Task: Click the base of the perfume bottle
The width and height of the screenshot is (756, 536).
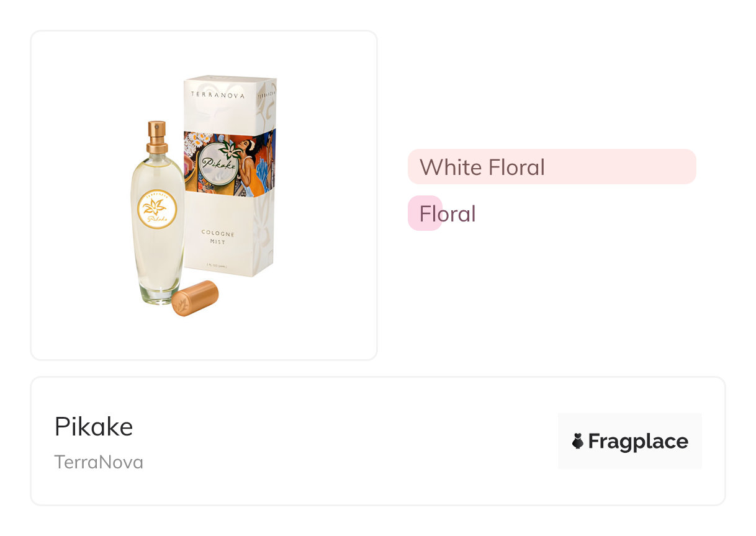Action: coord(156,294)
